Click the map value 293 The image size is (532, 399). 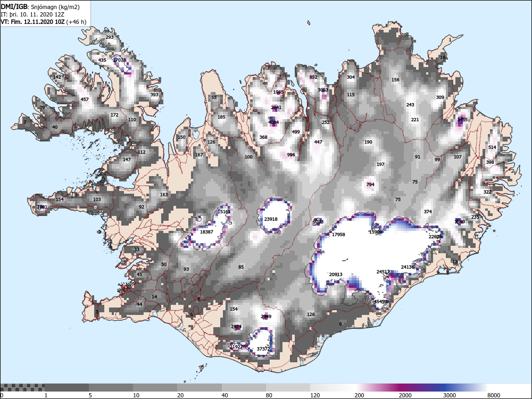click(x=110, y=37)
